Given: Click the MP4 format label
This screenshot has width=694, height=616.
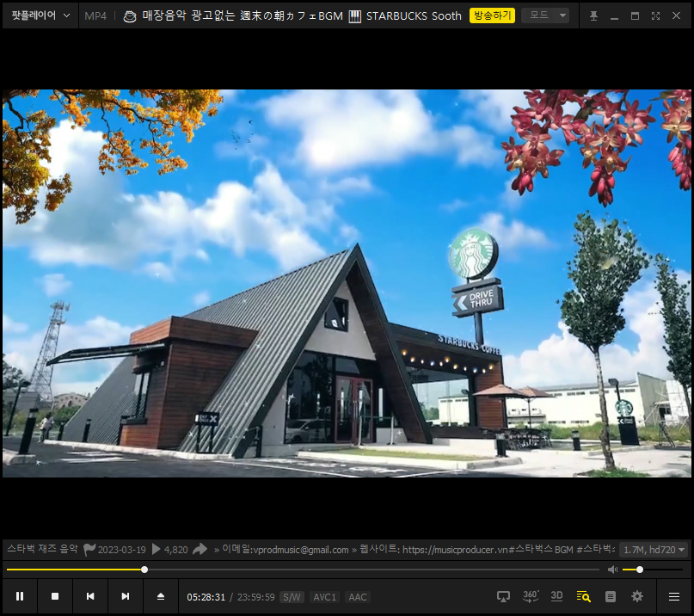Looking at the screenshot, I should pyautogui.click(x=95, y=16).
